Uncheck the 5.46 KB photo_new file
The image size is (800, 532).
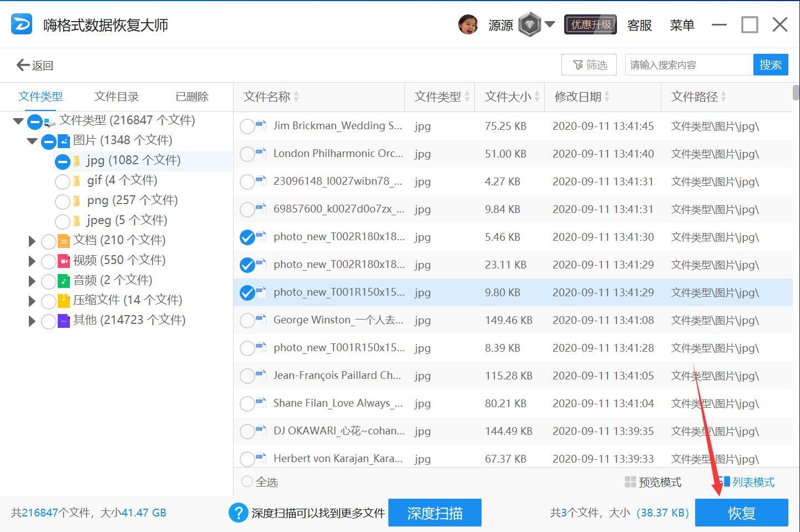(247, 237)
